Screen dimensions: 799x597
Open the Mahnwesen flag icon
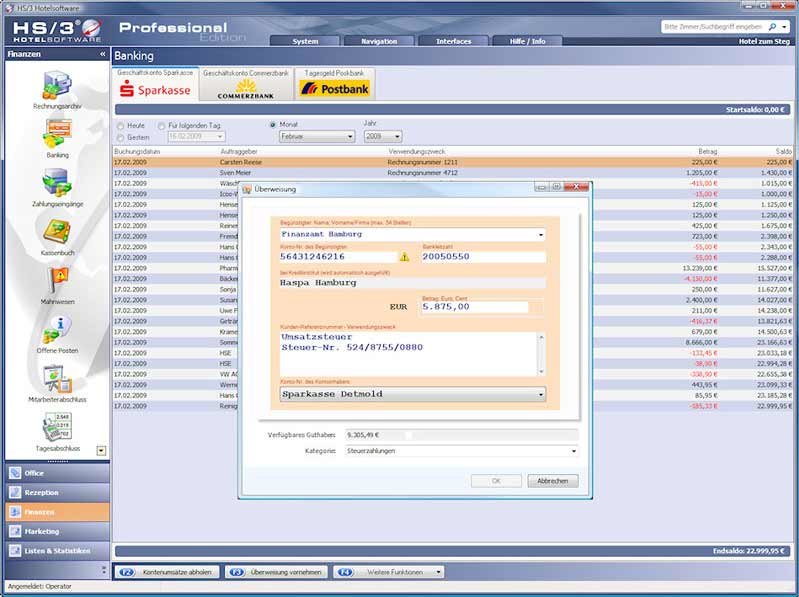pos(59,280)
